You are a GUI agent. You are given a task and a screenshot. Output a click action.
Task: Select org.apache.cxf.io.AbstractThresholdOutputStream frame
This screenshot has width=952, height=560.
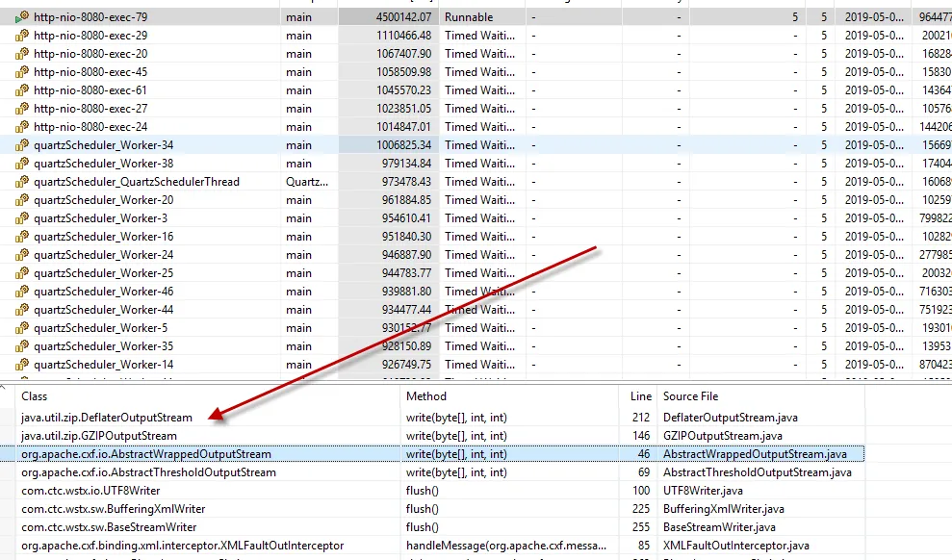149,472
